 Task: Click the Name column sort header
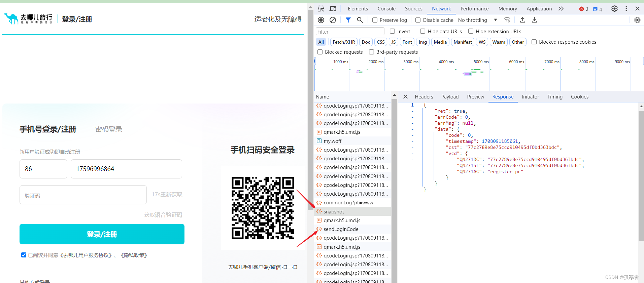point(352,97)
